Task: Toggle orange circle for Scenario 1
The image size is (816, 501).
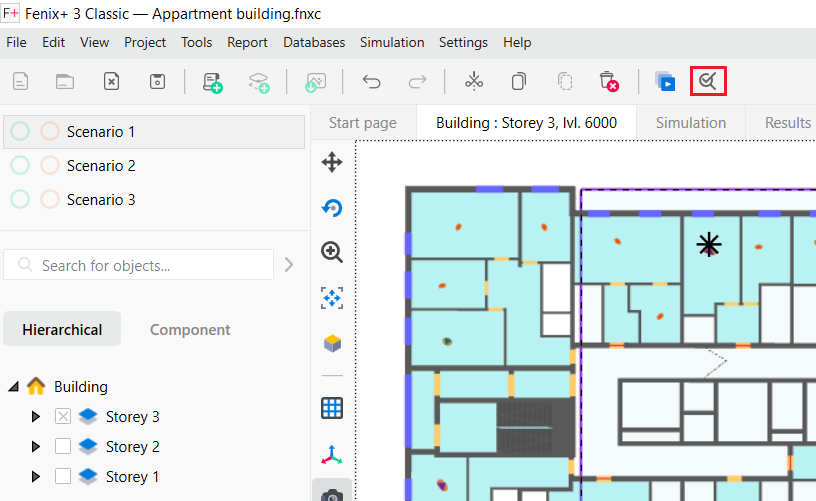Action: point(50,132)
